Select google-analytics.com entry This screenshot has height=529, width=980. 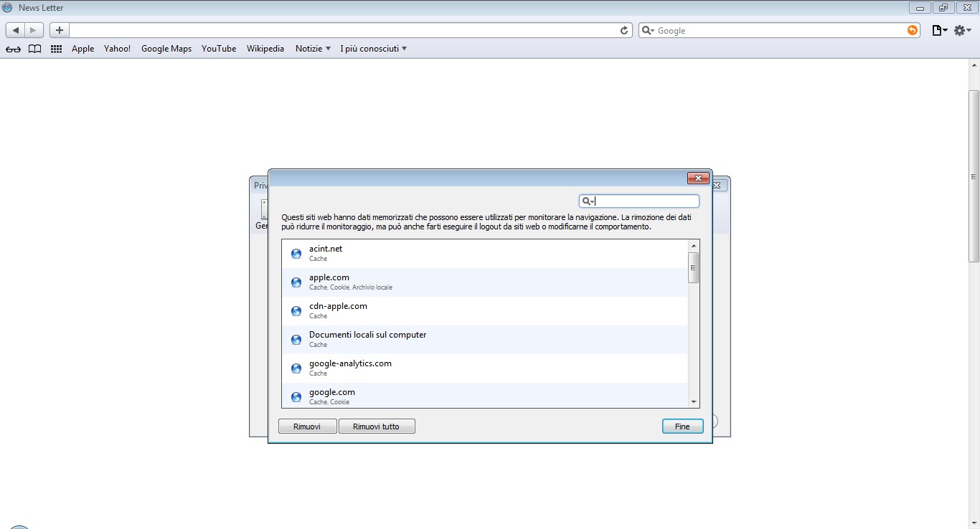coord(350,363)
